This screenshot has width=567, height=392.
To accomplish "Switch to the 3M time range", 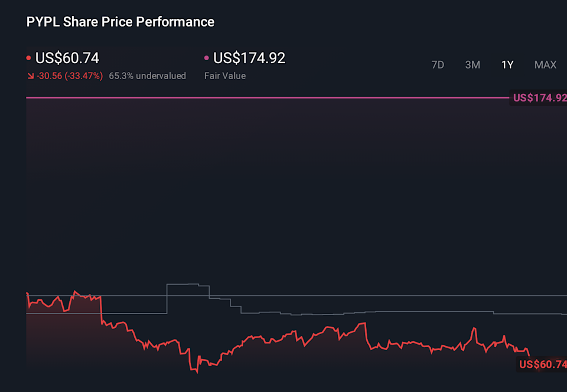I will pos(472,65).
